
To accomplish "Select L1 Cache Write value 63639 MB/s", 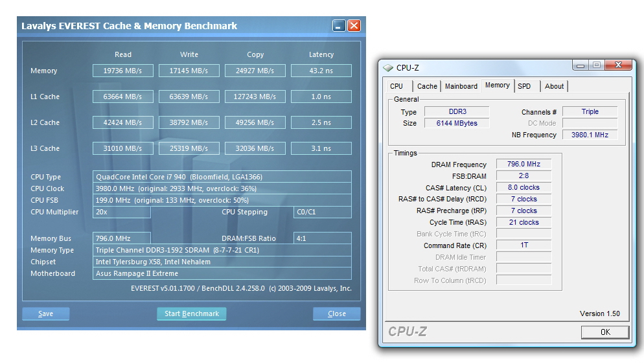I will 189,97.
